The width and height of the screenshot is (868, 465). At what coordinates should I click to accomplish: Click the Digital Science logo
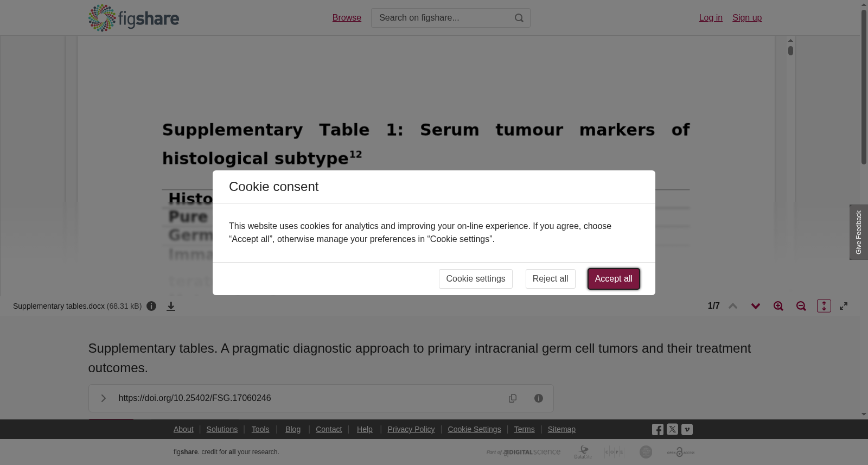coord(524,452)
